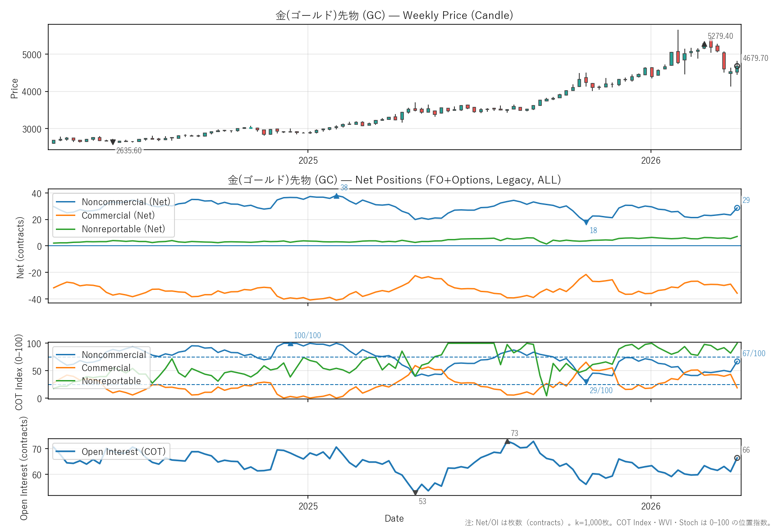Click the latest Open Interest circle marker at 66
Viewport: 779px width, 532px height.
[x=737, y=458]
